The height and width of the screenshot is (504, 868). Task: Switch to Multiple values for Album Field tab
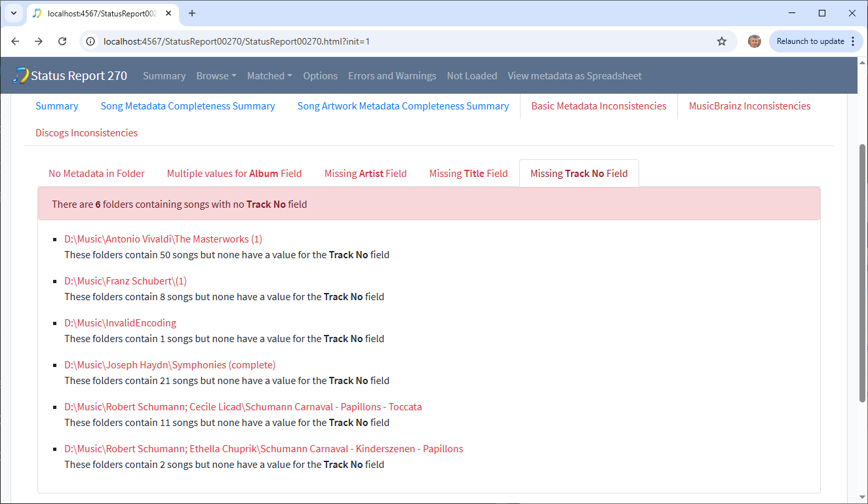click(x=234, y=174)
